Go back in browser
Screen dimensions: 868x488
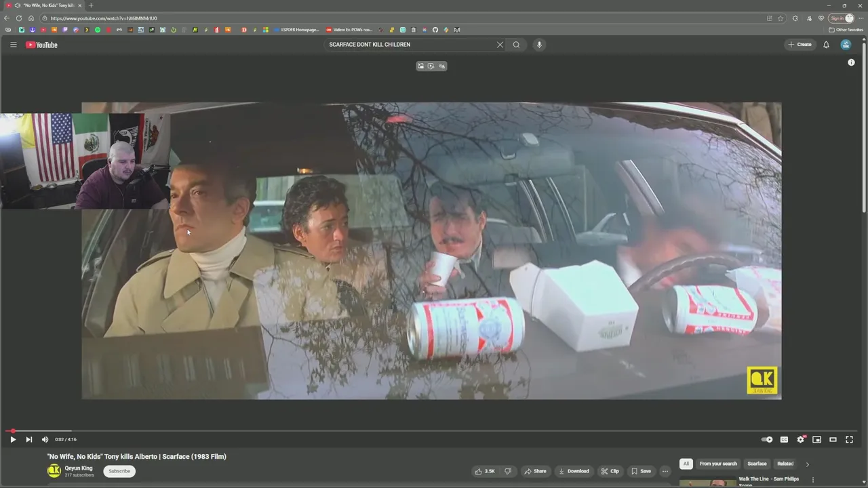(7, 18)
